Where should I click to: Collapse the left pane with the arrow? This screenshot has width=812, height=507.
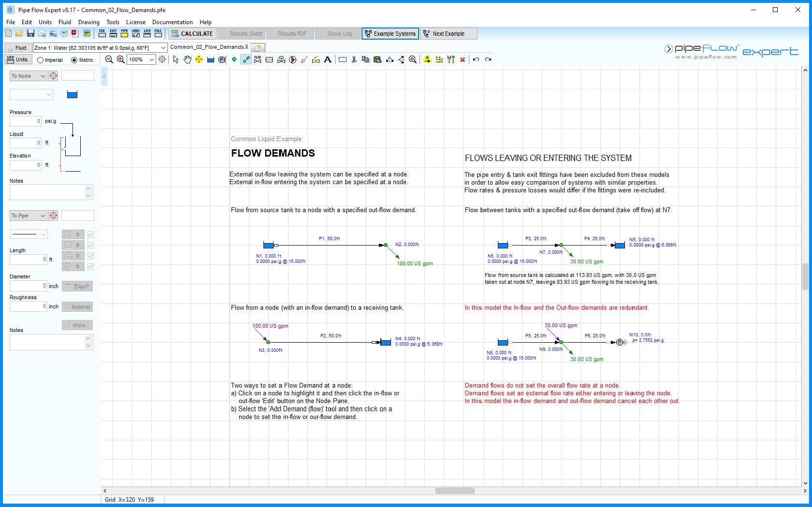(104, 76)
